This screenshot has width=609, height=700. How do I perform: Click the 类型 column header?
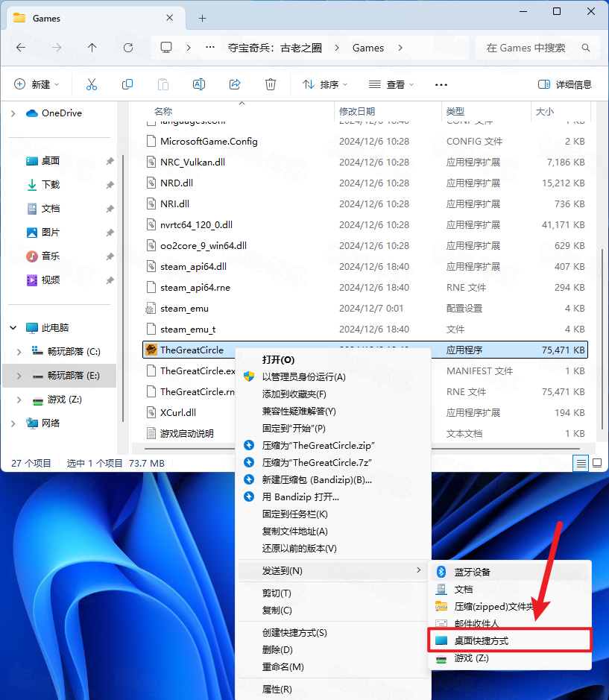pos(487,112)
